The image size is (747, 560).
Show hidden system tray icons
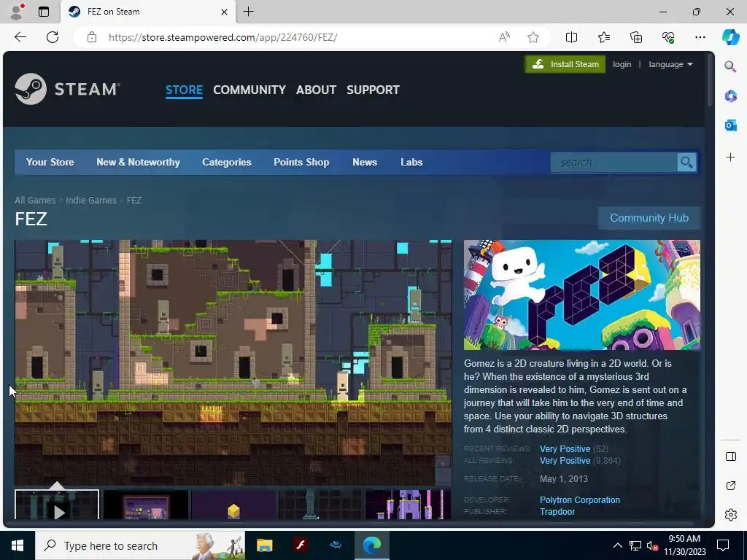(617, 545)
